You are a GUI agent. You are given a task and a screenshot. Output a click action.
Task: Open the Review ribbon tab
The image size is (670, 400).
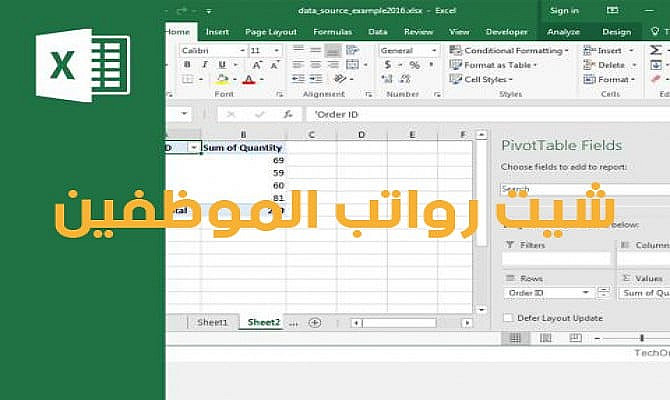[418, 32]
